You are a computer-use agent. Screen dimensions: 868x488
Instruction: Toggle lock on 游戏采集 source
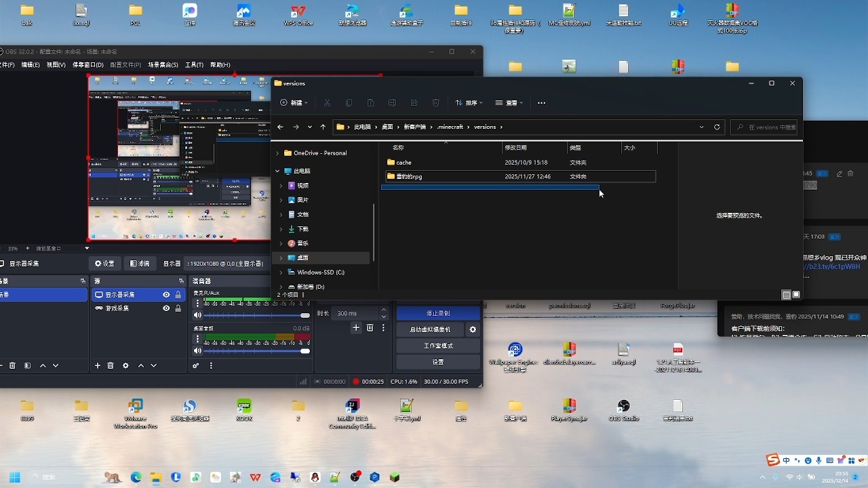[x=178, y=308]
